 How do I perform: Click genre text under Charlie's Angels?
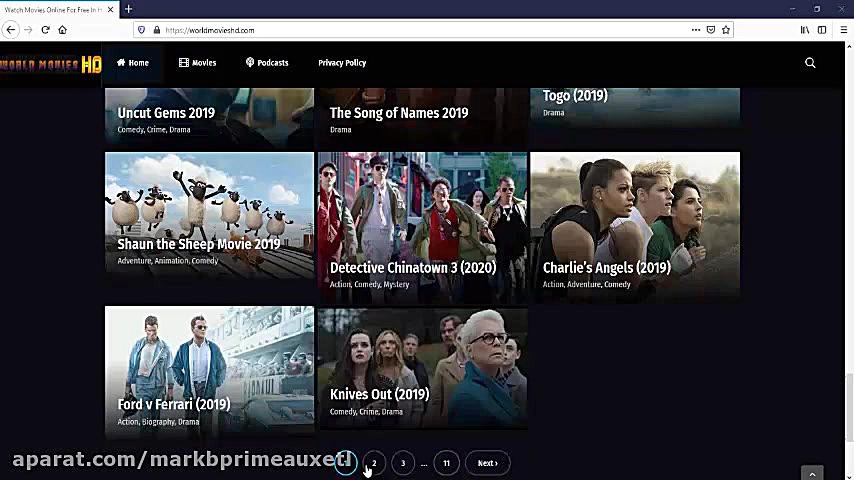(x=586, y=284)
